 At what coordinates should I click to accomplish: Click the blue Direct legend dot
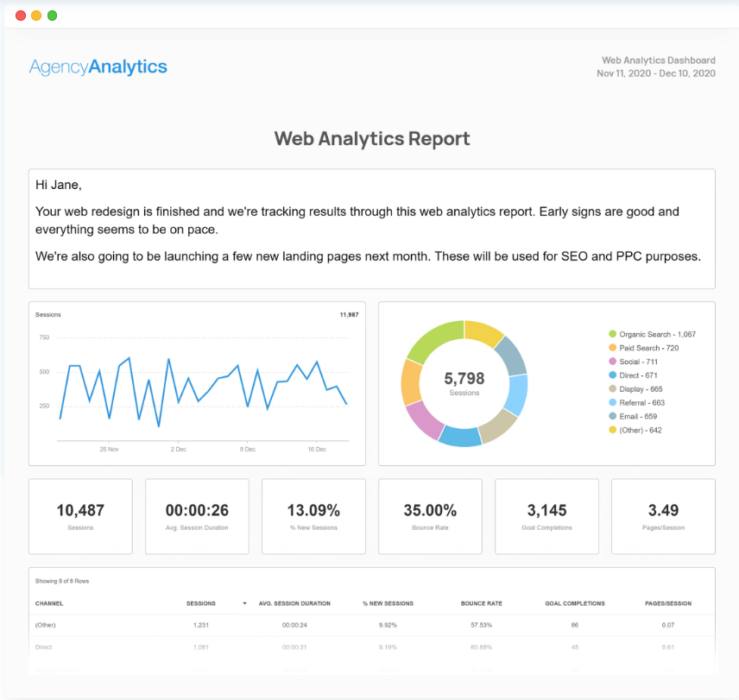[613, 375]
